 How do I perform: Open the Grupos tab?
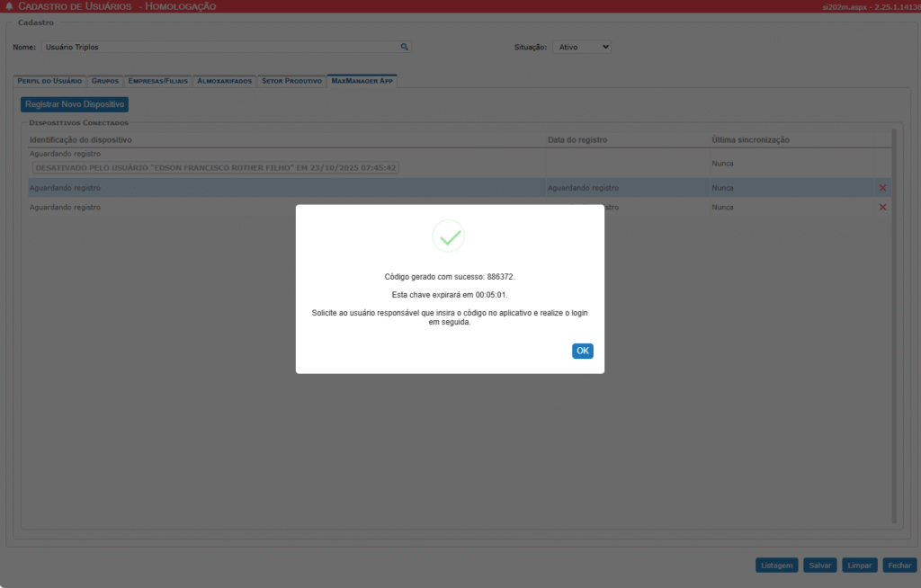click(105, 81)
